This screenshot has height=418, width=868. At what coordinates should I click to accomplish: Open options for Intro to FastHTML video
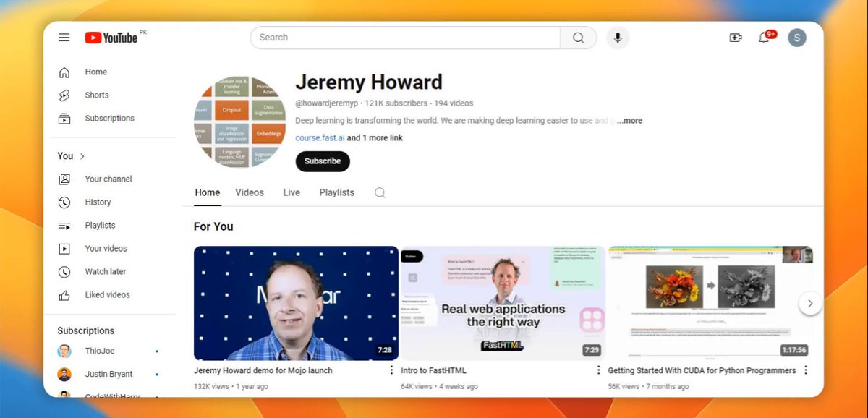tap(598, 370)
